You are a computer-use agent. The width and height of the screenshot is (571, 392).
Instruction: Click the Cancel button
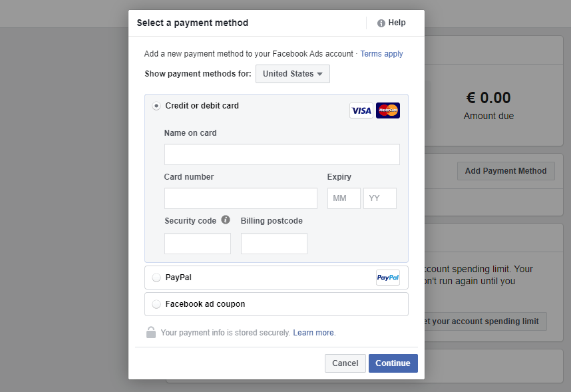tap(345, 363)
